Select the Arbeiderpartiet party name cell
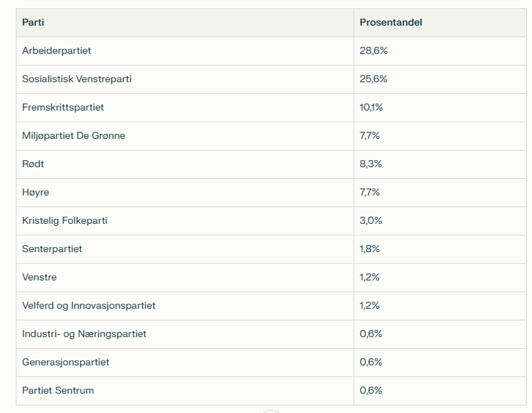 point(57,51)
